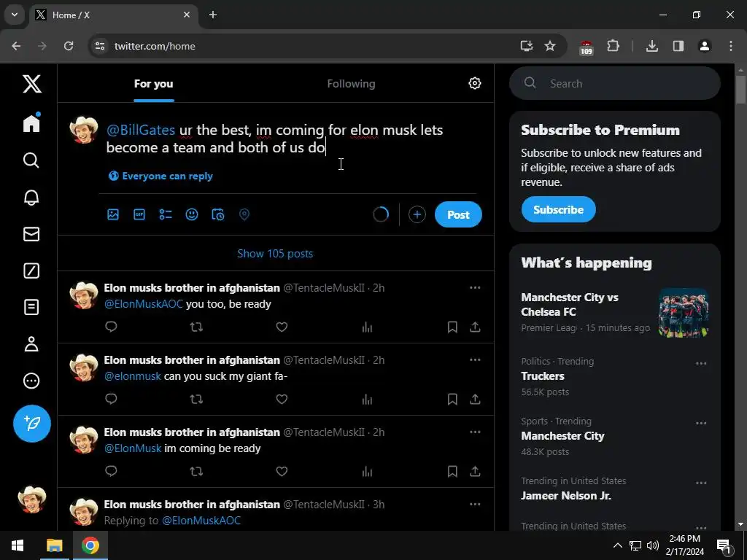Reload the page
The image size is (747, 560).
coord(69,46)
